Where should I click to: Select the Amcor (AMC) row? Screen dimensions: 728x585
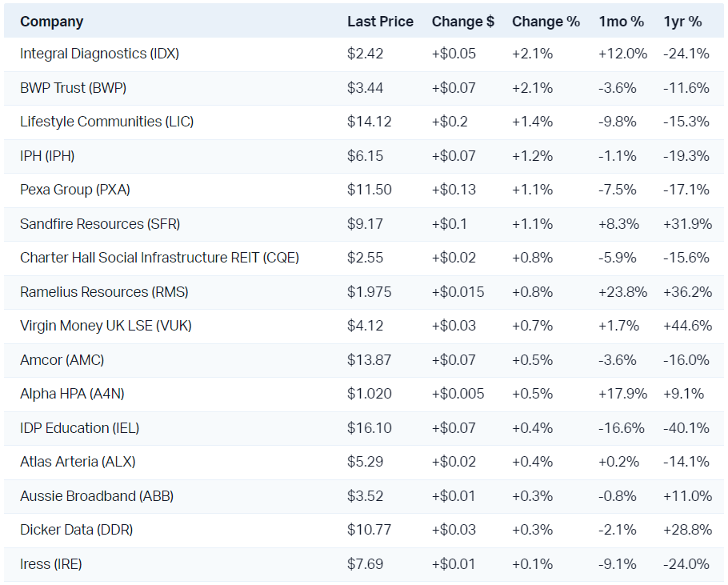62,360
